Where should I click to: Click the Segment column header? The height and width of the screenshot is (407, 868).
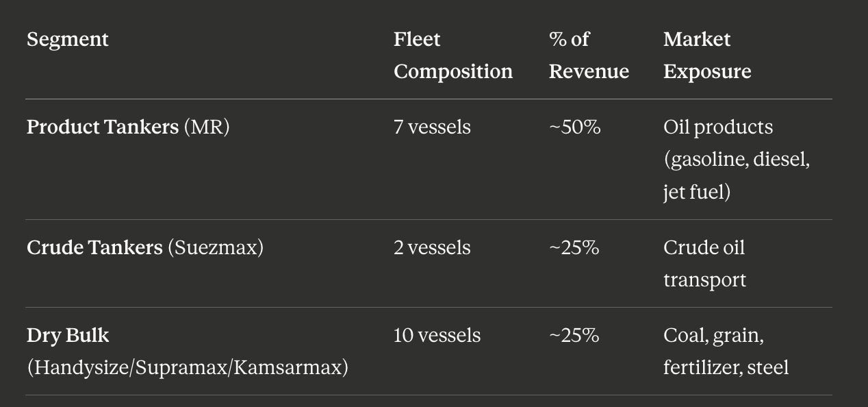[x=67, y=40]
